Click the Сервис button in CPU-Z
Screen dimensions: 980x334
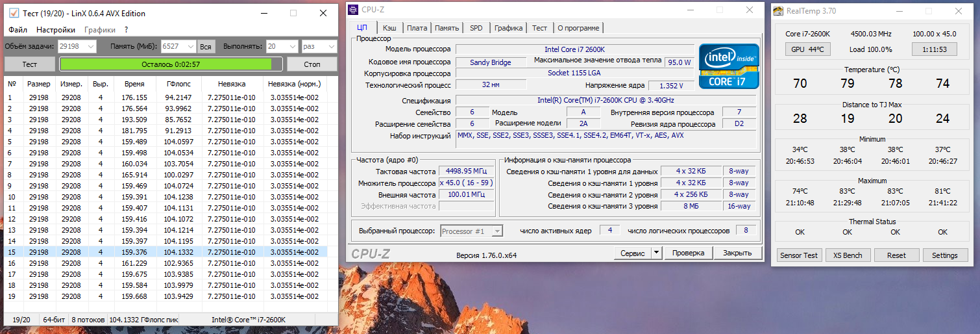click(x=632, y=253)
